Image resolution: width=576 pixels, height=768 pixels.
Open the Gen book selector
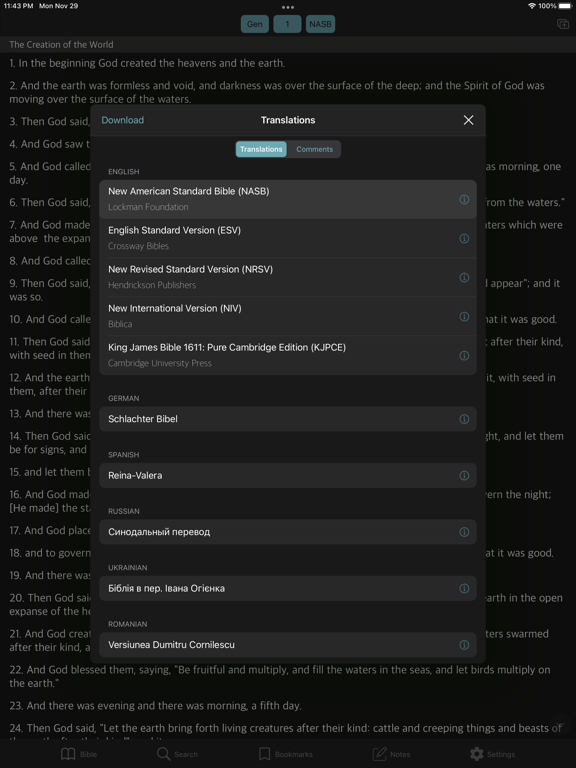[255, 24]
